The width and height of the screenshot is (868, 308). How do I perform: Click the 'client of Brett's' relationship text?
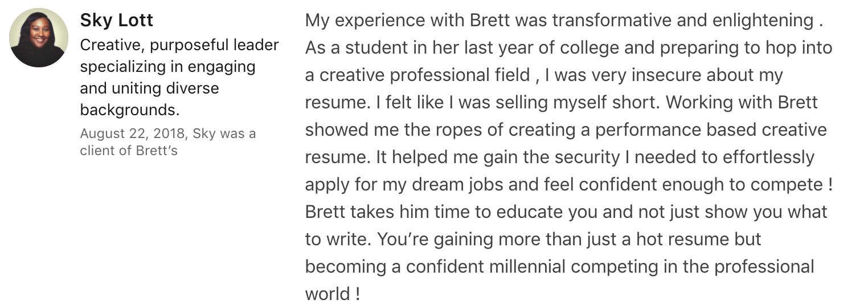[x=129, y=151]
